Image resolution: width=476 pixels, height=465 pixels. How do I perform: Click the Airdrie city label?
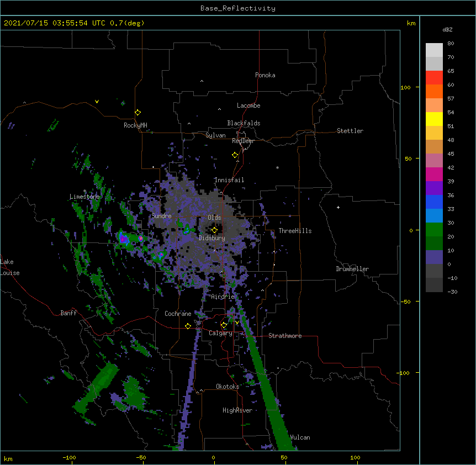tap(223, 297)
